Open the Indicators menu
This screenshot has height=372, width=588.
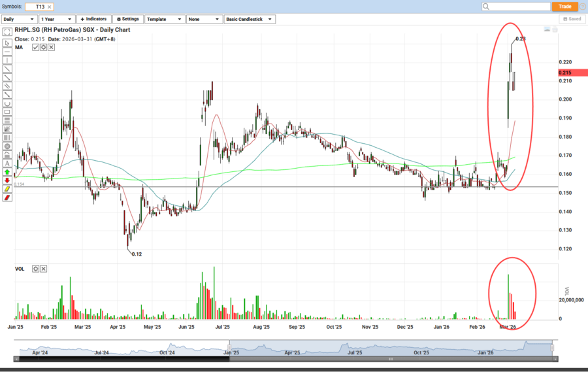pyautogui.click(x=93, y=20)
